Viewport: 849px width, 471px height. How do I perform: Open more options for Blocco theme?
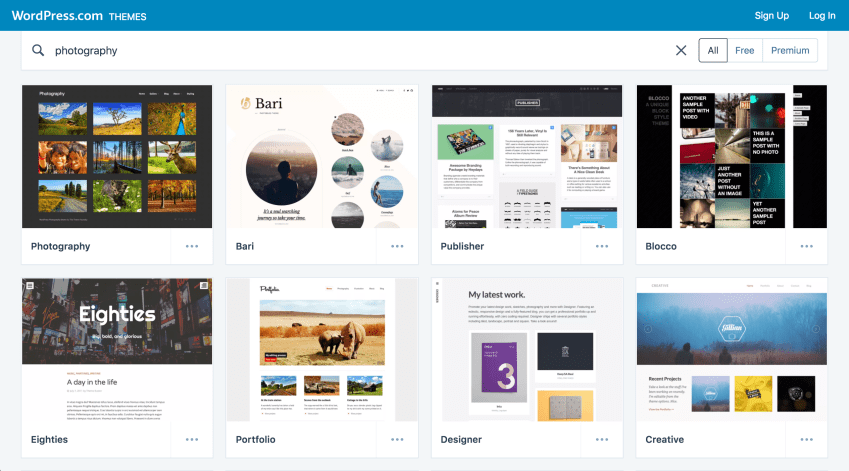pyautogui.click(x=806, y=246)
